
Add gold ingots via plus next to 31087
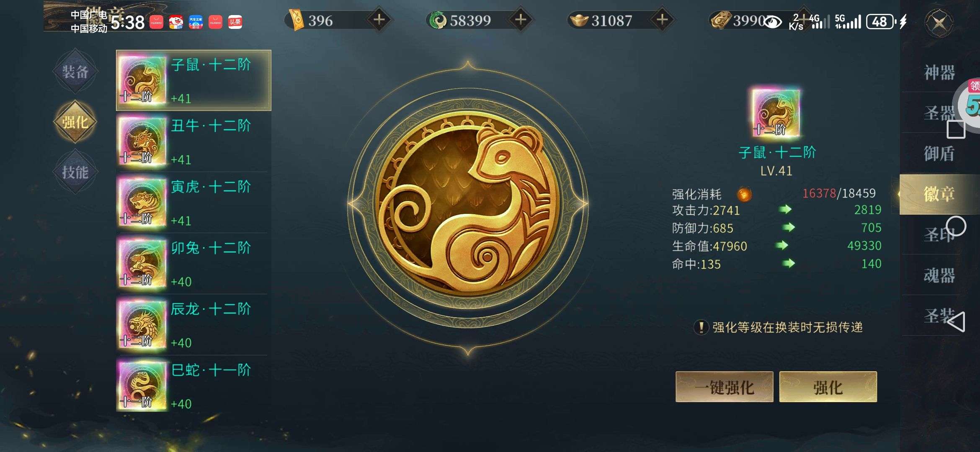[662, 20]
